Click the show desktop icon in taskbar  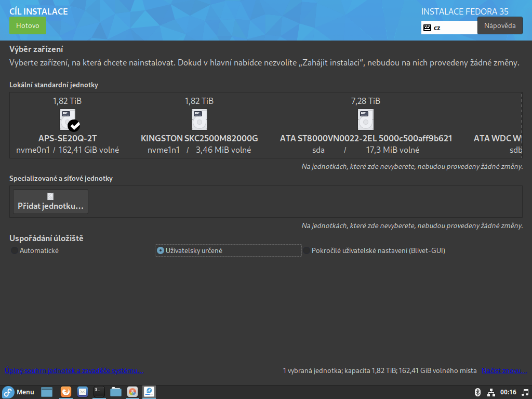coord(47,392)
